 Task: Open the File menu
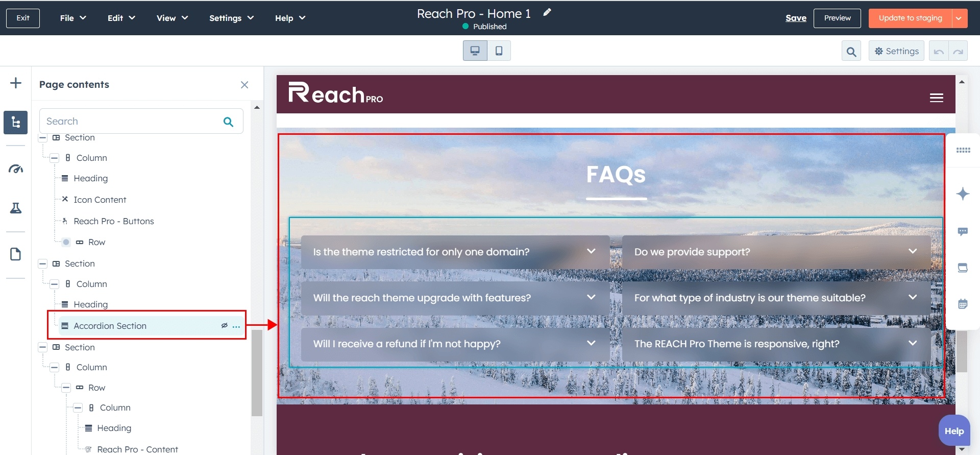(73, 18)
